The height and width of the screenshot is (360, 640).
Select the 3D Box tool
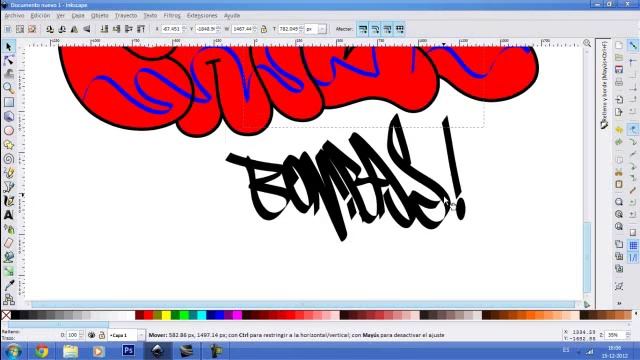point(9,116)
